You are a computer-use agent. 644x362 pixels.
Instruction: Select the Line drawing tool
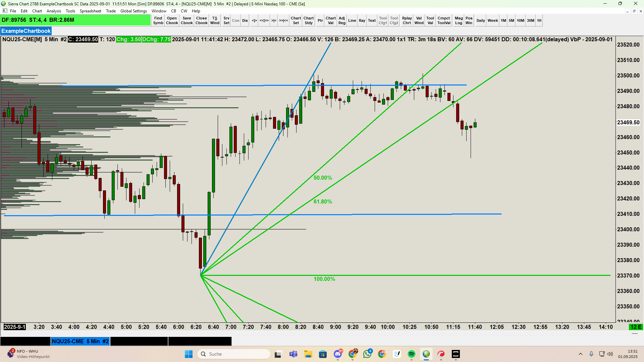[352, 20]
